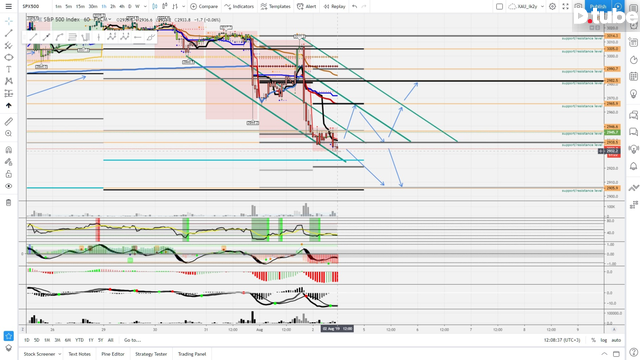The image size is (640, 360).
Task: Pick trend line in favorites toolbar
Action: [33, 38]
